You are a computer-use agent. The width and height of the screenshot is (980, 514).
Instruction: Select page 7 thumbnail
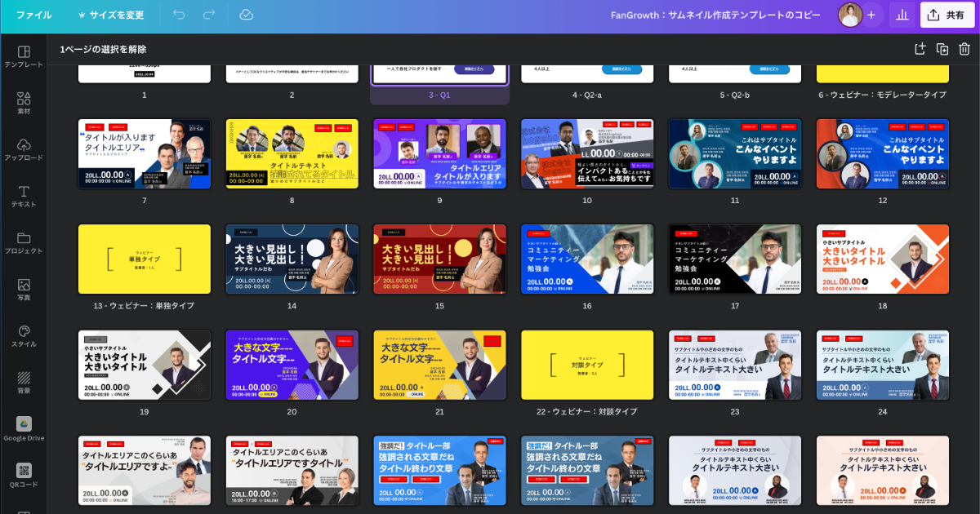145,154
